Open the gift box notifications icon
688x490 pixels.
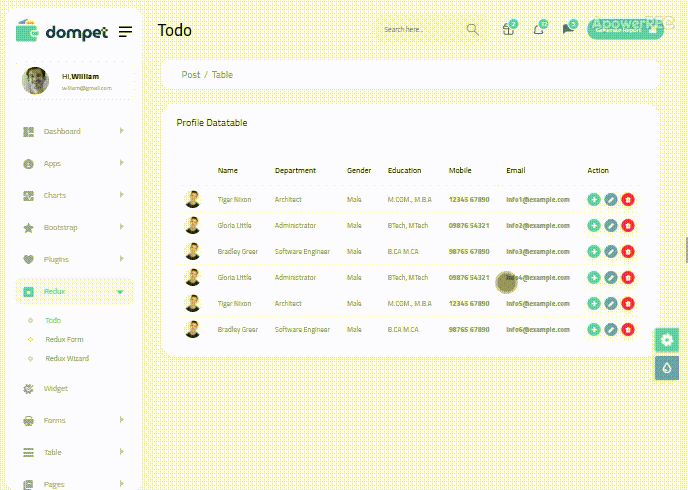(x=508, y=29)
